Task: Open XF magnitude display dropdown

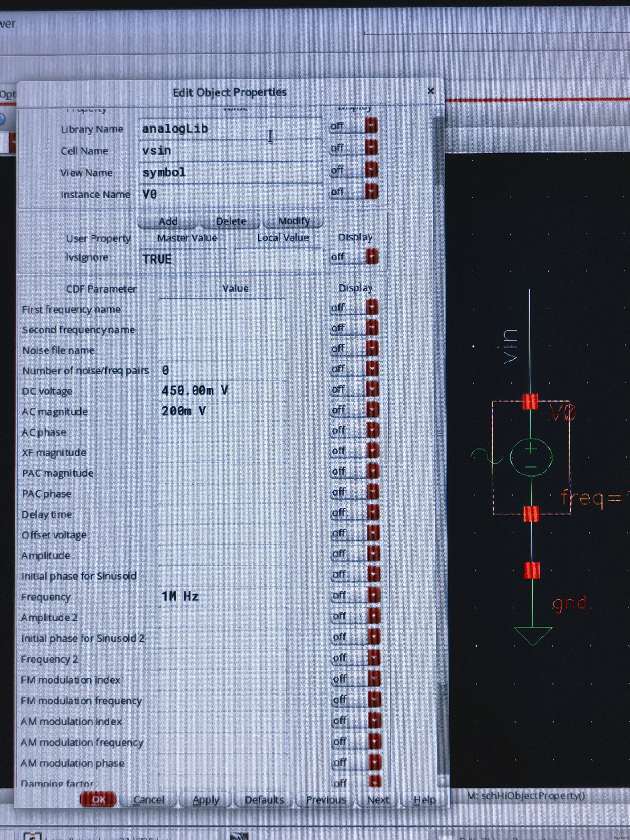Action: (355, 451)
